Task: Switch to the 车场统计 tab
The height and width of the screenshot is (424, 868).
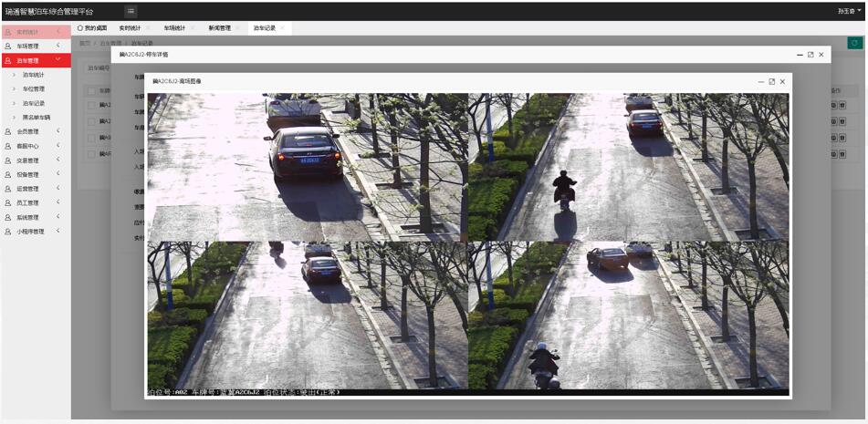Action: tap(174, 28)
